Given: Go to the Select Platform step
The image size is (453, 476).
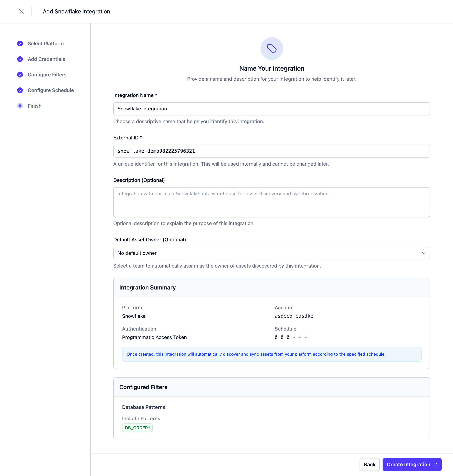Looking at the screenshot, I should [46, 44].
